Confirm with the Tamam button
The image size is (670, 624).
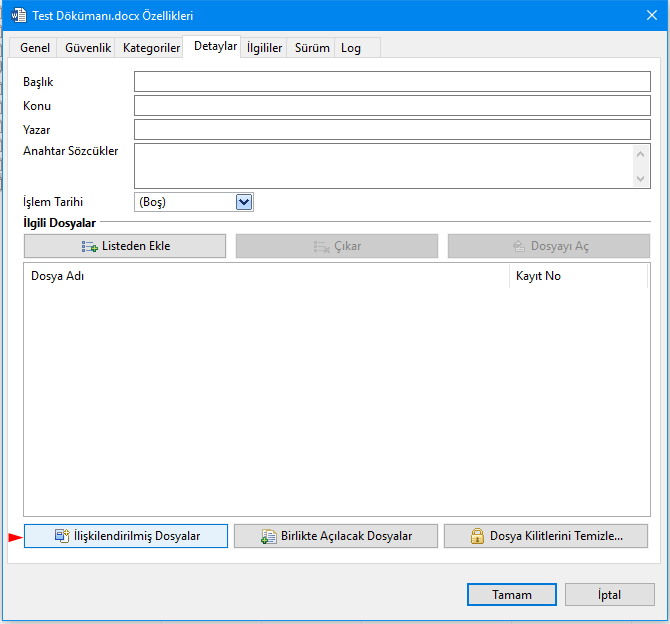(x=512, y=594)
